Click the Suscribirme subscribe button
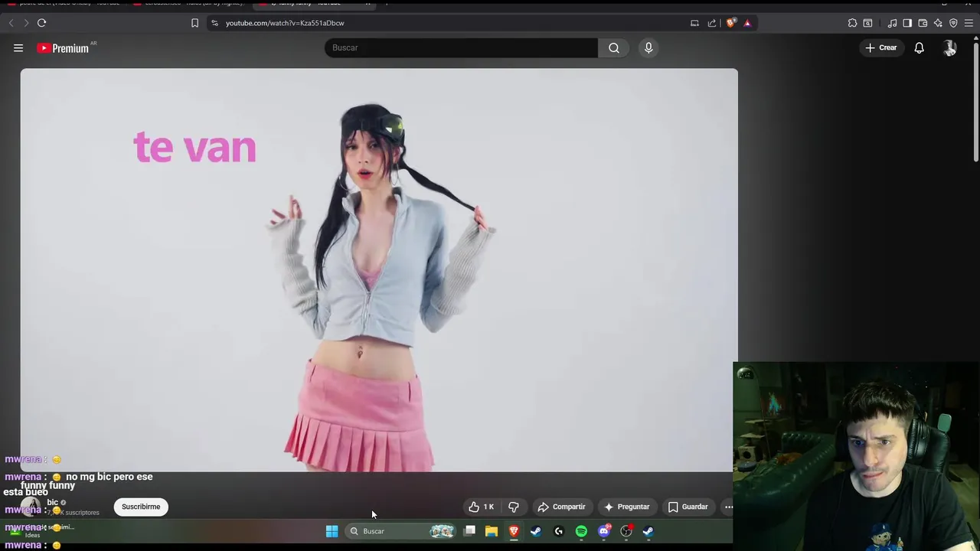Screen dimensions: 980x551 [x=141, y=507]
